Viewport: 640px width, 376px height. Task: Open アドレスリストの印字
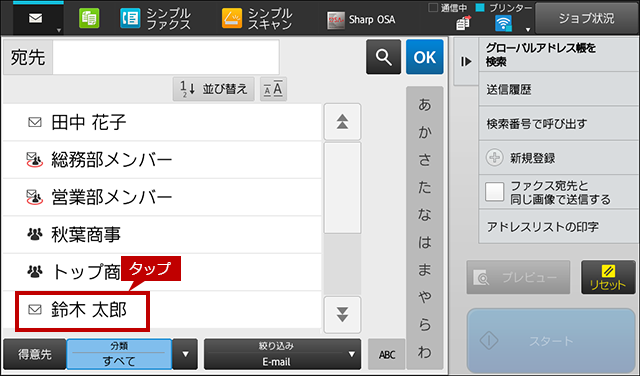click(558, 227)
